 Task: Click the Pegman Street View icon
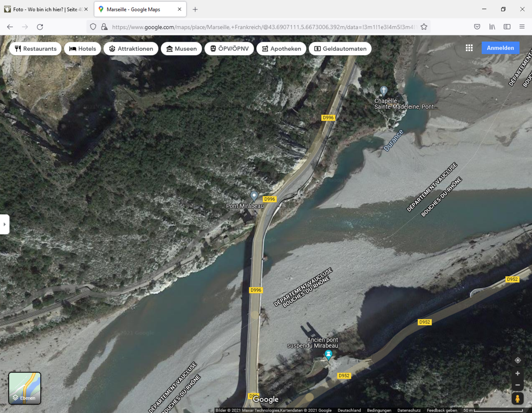pos(517,398)
